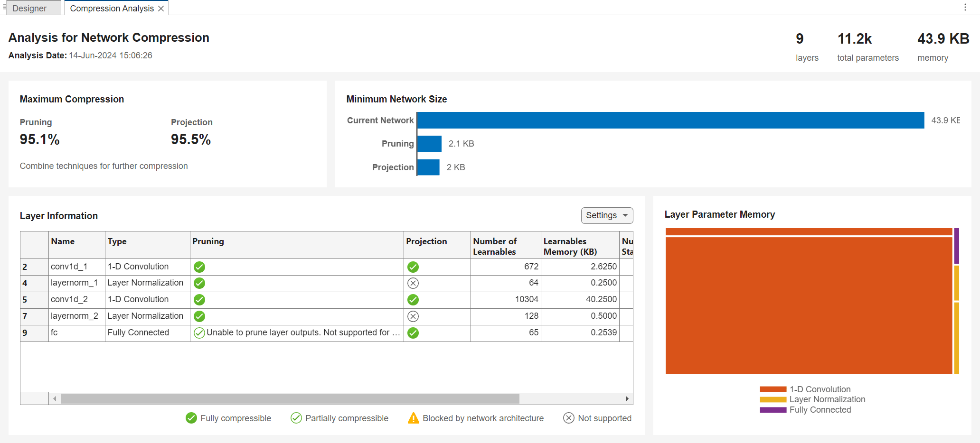This screenshot has width=980, height=443.
Task: Click the orange warning icon in legend
Action: click(414, 418)
